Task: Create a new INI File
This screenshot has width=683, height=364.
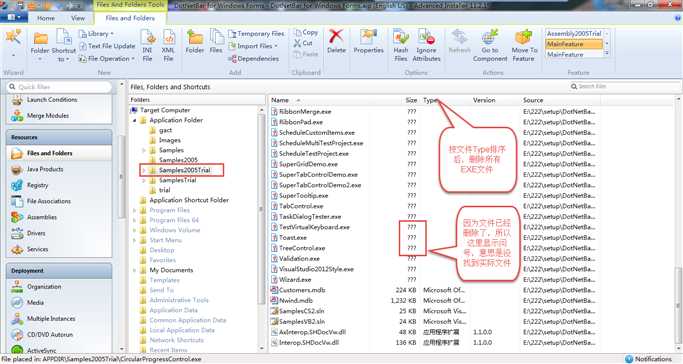Action: [x=148, y=46]
